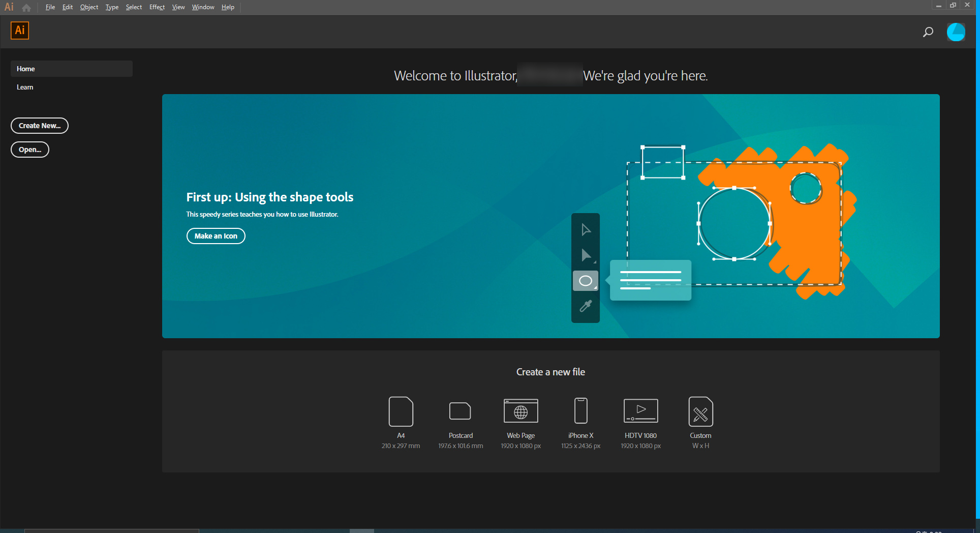Open the Help menu
The width and height of the screenshot is (980, 533).
tap(228, 7)
